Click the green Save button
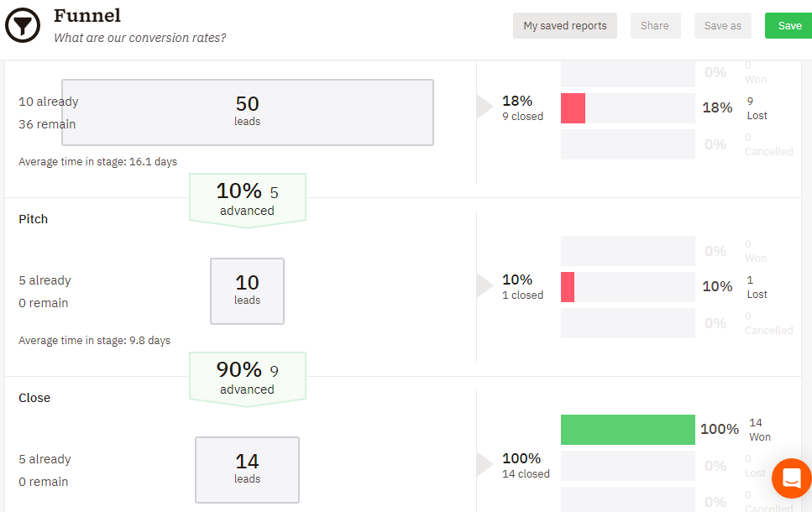This screenshot has width=812, height=512. pyautogui.click(x=788, y=25)
